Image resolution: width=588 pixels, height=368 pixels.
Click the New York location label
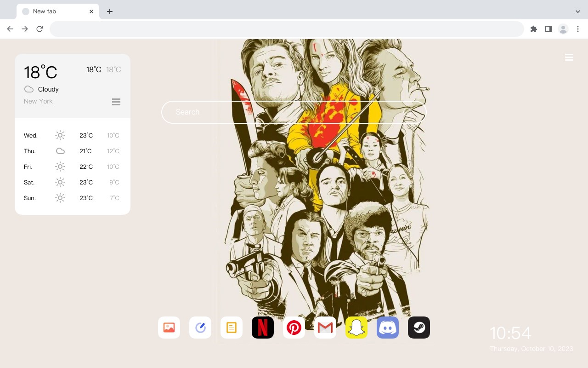[38, 101]
